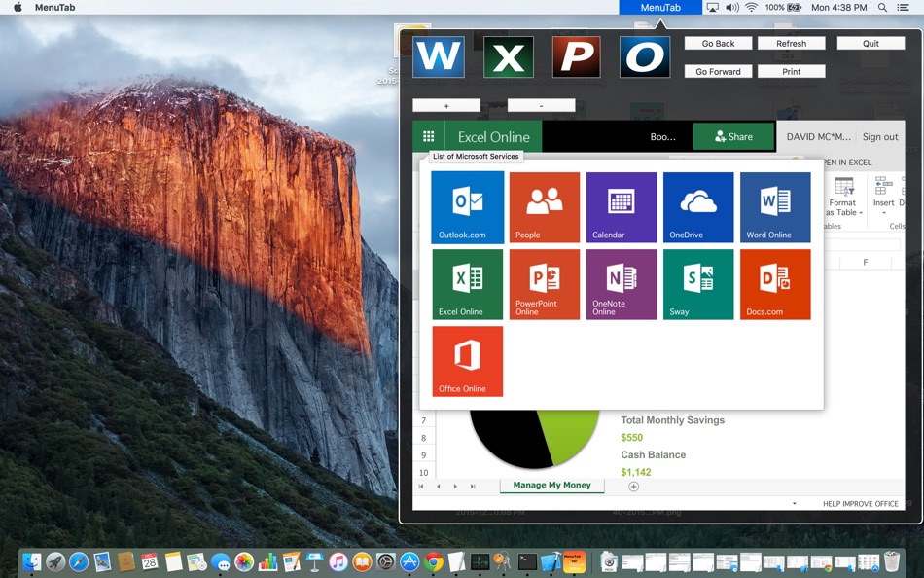This screenshot has height=578, width=924.
Task: Select row 10 header
Action: (x=424, y=473)
